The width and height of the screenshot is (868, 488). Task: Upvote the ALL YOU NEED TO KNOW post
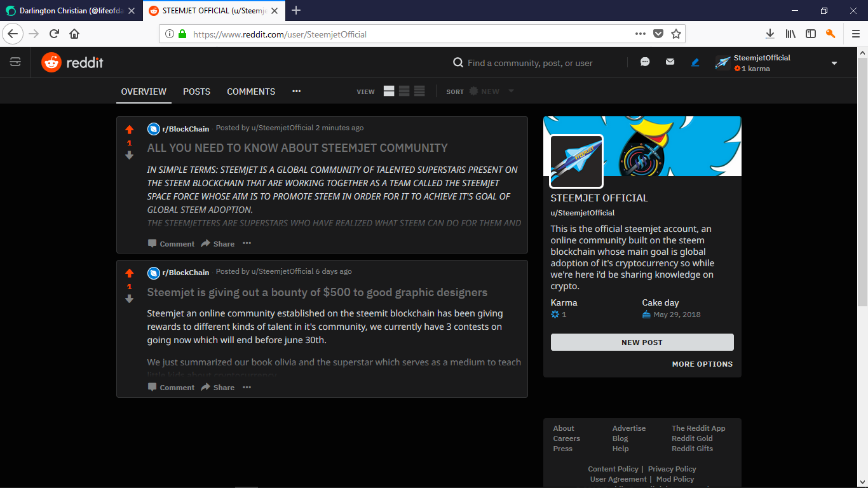click(x=130, y=129)
